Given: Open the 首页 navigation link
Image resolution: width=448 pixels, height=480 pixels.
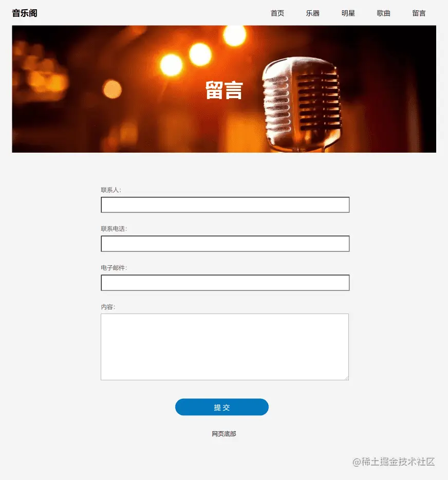Looking at the screenshot, I should (277, 13).
